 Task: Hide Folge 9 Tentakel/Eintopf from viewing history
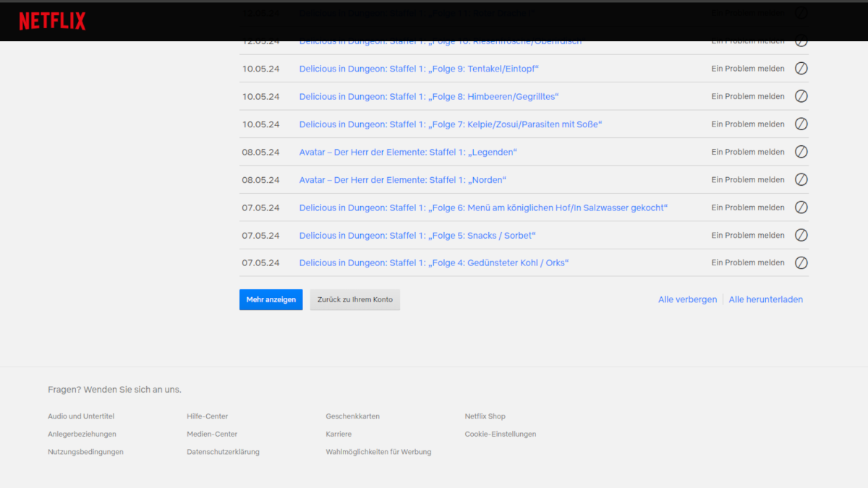[801, 69]
